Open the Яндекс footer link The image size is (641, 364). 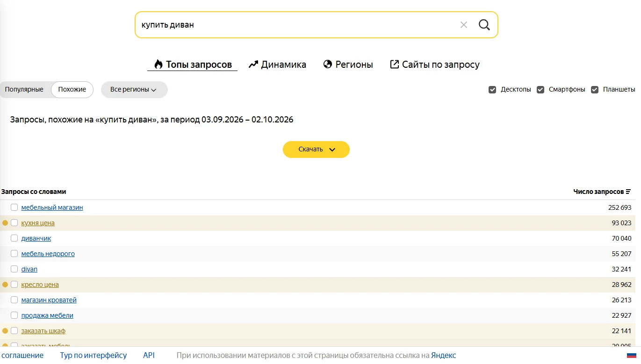point(443,356)
